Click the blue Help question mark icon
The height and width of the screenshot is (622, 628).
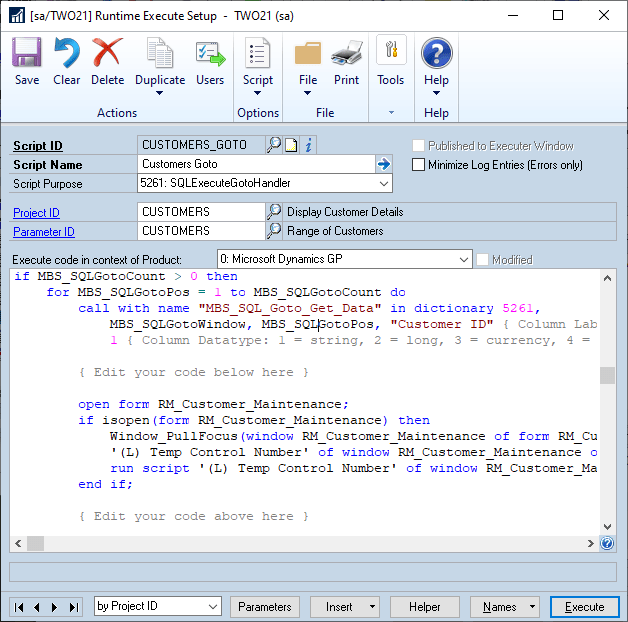[x=437, y=53]
